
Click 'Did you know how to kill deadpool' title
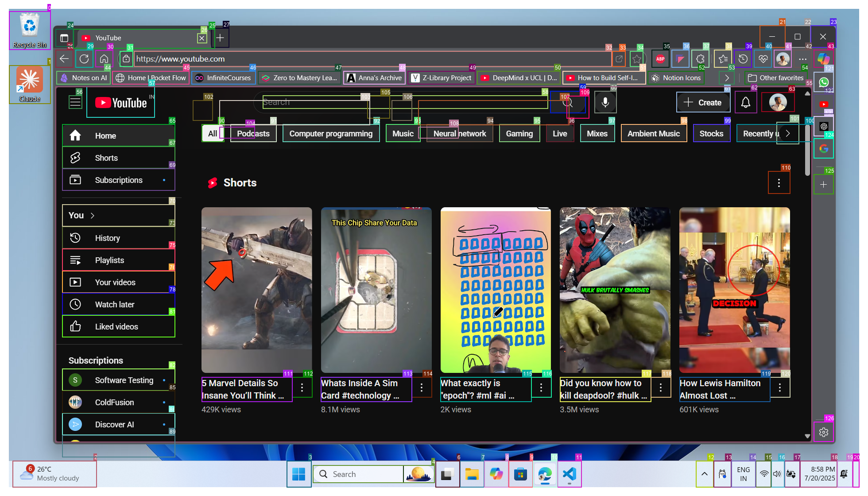point(605,389)
